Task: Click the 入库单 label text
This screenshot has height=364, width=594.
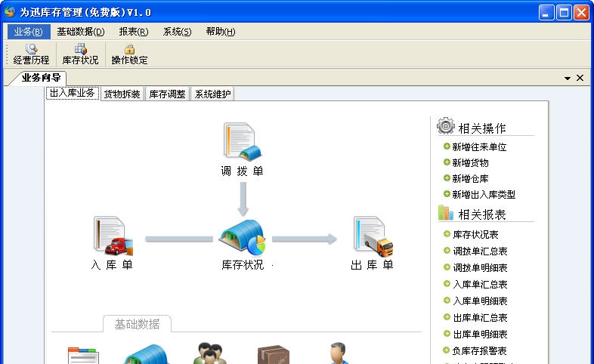Action: tap(112, 264)
